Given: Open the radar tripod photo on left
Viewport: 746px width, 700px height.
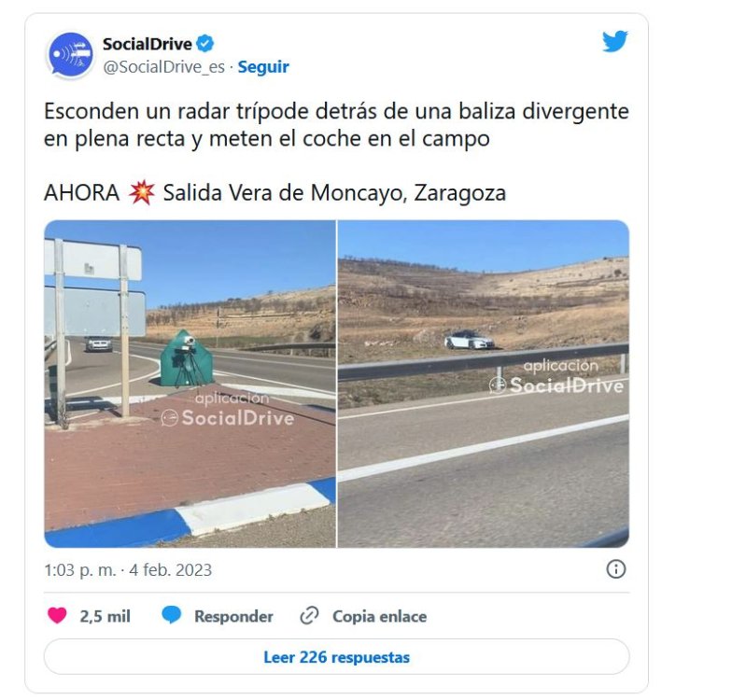Looking at the screenshot, I should coord(190,384).
